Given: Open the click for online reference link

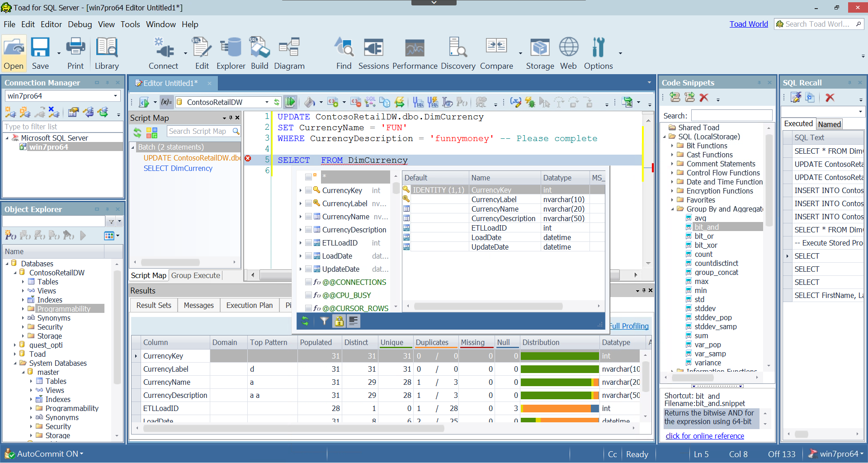Looking at the screenshot, I should 705,436.
